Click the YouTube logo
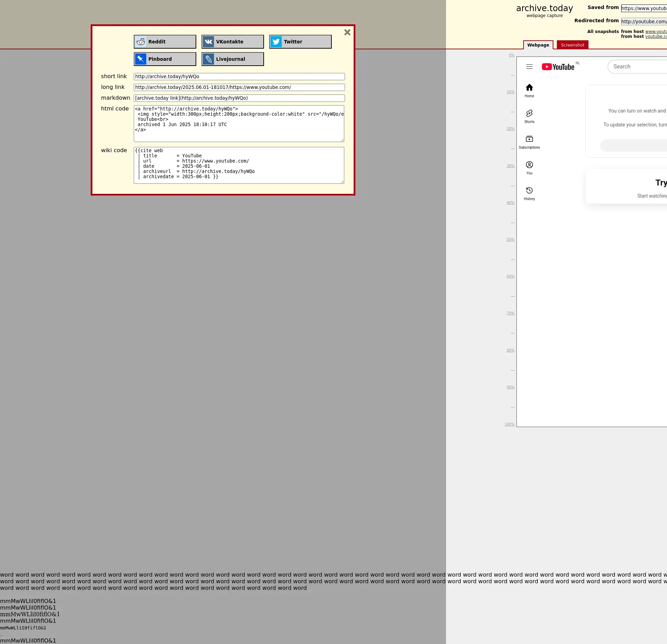The image size is (667, 644). (558, 67)
